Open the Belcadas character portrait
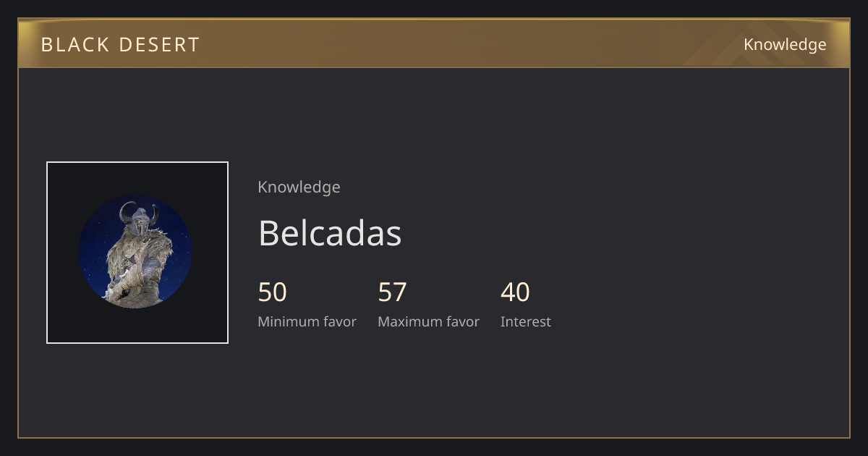This screenshot has height=456, width=868. (137, 253)
